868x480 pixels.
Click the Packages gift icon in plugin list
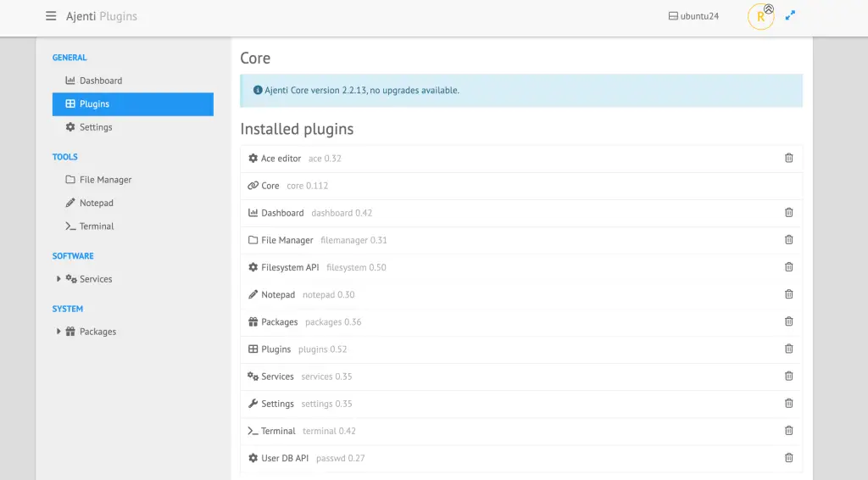tap(253, 321)
